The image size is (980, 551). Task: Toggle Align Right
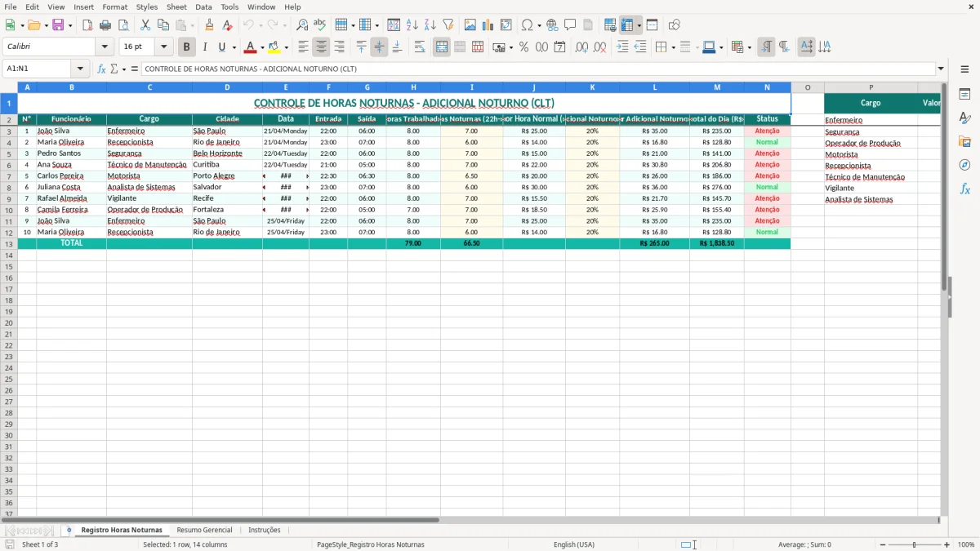click(x=340, y=47)
